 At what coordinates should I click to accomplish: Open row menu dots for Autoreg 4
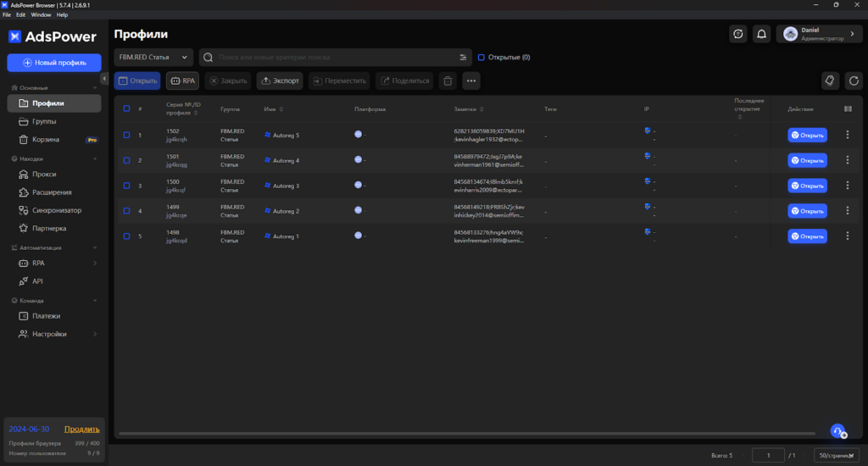point(848,160)
